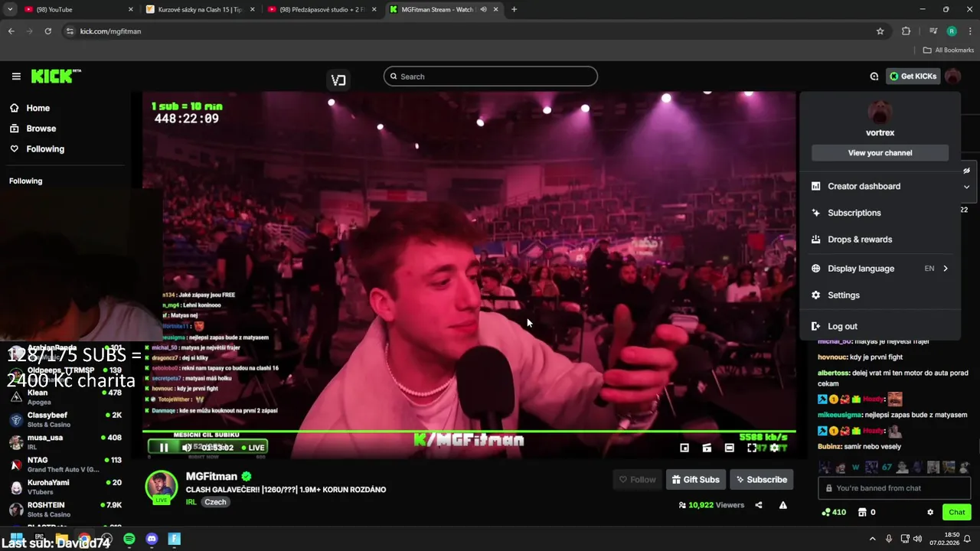Open account Settings
The width and height of the screenshot is (980, 551).
880,295
